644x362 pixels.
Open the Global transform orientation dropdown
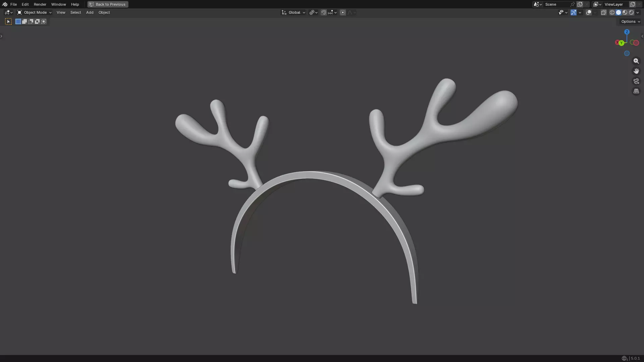pos(294,12)
